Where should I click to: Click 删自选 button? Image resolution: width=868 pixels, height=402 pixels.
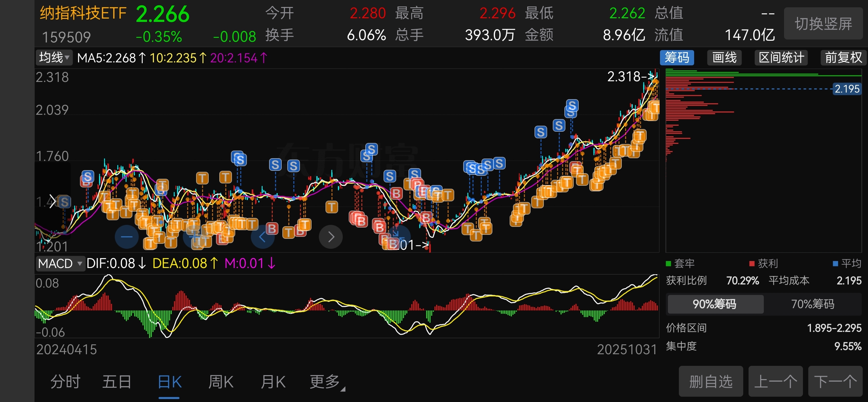[x=710, y=381]
